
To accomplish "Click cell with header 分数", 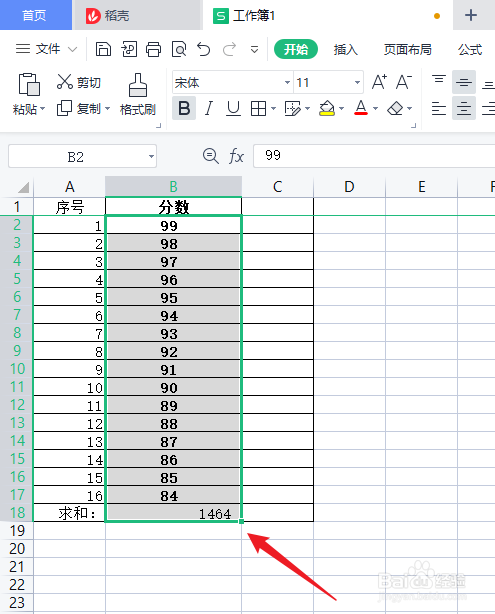I will [x=173, y=206].
